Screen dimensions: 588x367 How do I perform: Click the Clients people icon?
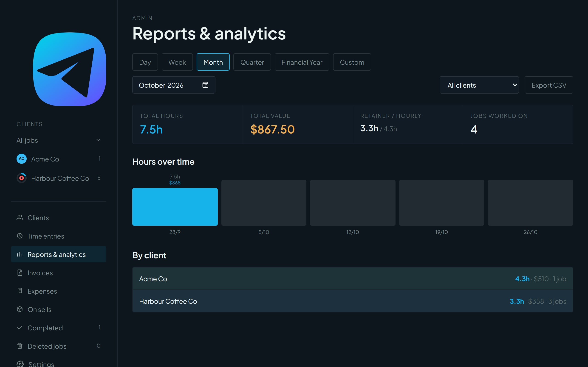coord(20,217)
